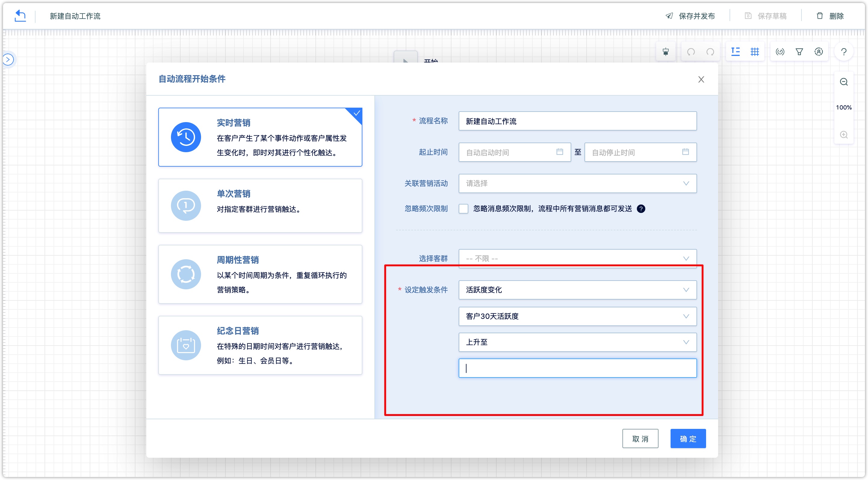Toggle the alignment layout icon
The width and height of the screenshot is (868, 480).
coord(736,51)
